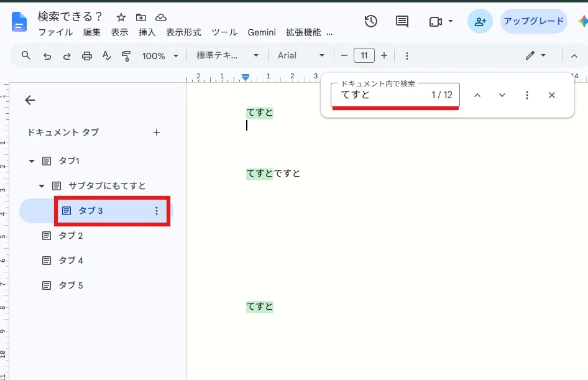Click the sidebar back arrow
Screen dimensions: 588x380
pyautogui.click(x=30, y=100)
